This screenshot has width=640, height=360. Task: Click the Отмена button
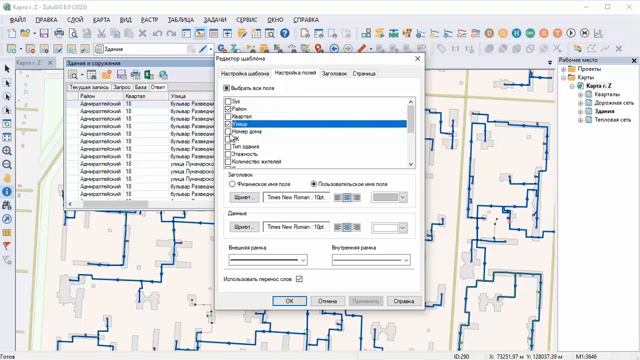coord(327,301)
